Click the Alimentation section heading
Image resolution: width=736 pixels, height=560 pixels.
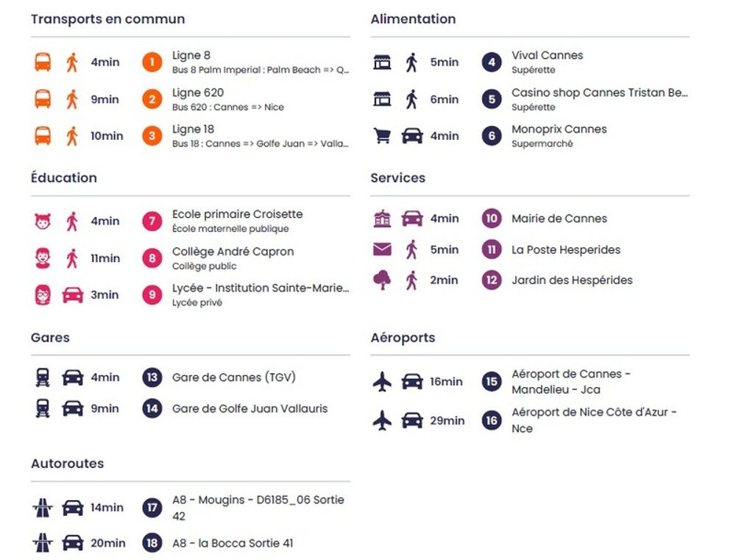413,19
